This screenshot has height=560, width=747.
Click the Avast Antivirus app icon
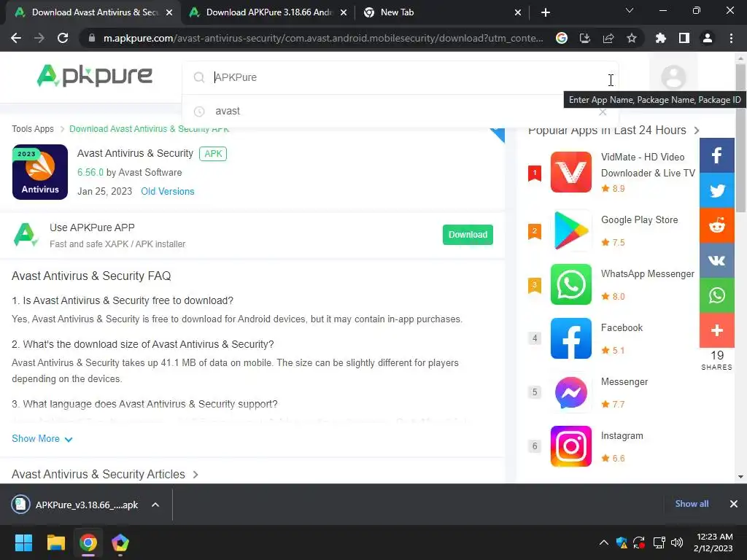(x=40, y=172)
